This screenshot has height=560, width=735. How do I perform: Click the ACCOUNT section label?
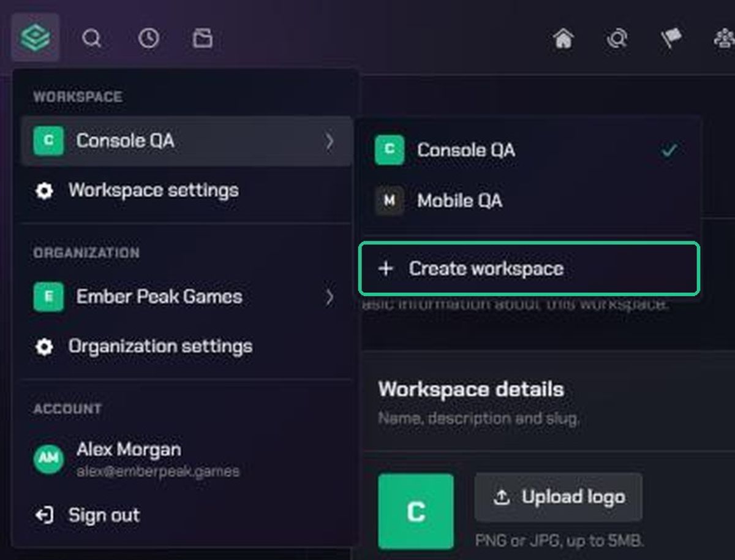pos(67,409)
